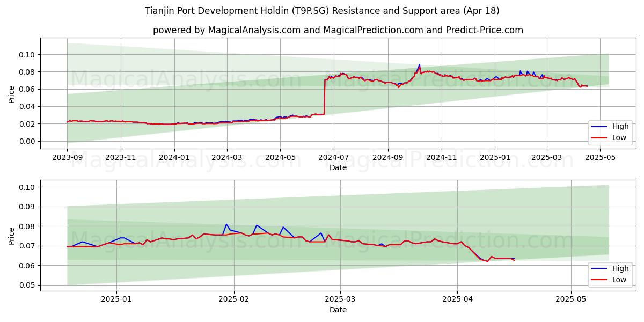Click the '2025-05' x-axis label in bottom chart
The width and height of the screenshot is (644, 322).
tap(571, 301)
